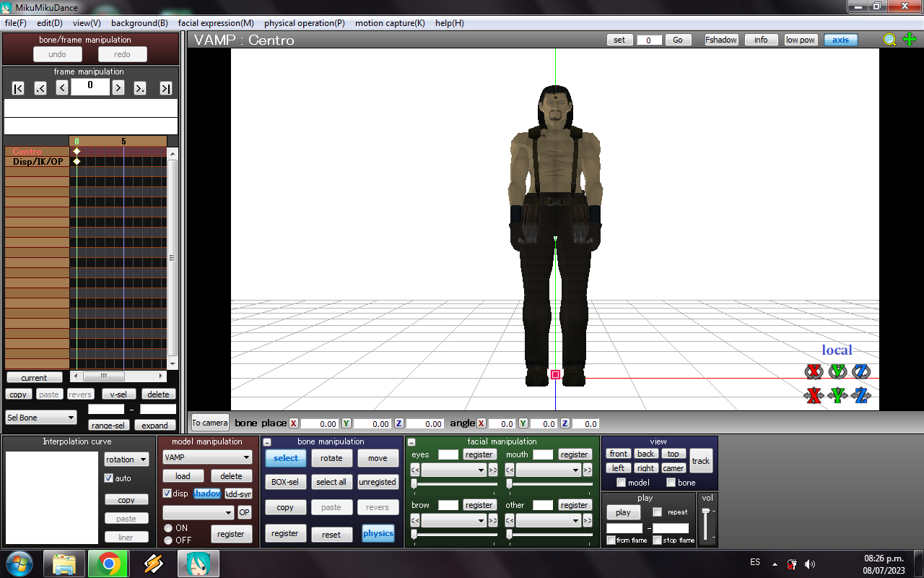Advance one frame with the next-frame arrow

click(x=118, y=87)
